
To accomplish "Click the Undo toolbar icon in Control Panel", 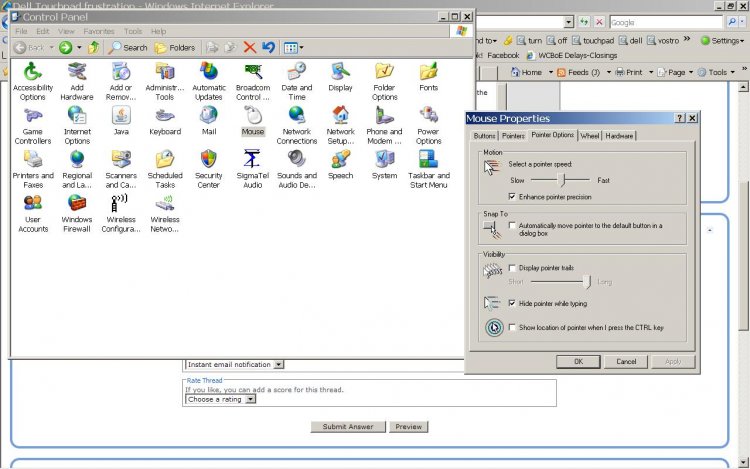I will pos(268,47).
